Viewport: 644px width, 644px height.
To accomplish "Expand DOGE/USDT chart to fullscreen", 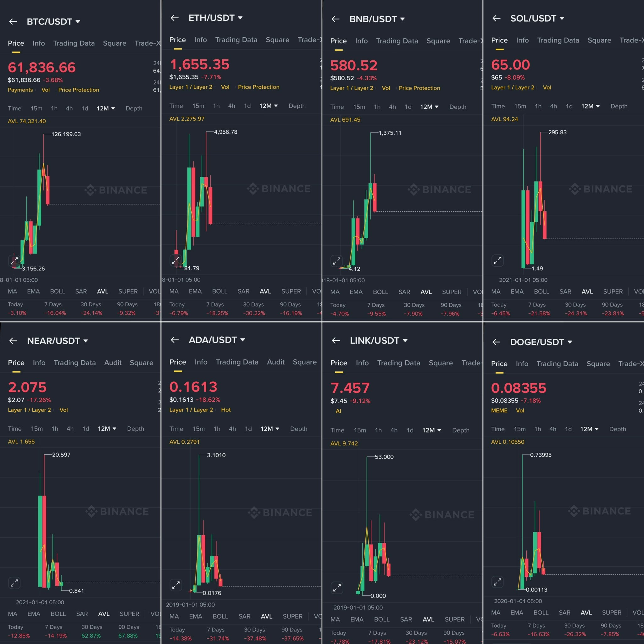I will tap(498, 582).
